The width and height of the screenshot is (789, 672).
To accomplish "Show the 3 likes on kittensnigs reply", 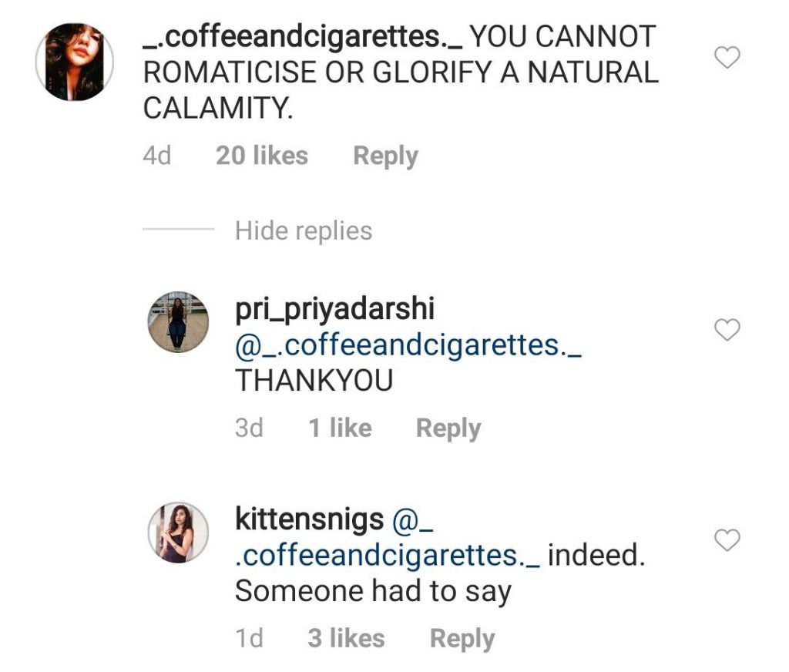I will coord(346,638).
